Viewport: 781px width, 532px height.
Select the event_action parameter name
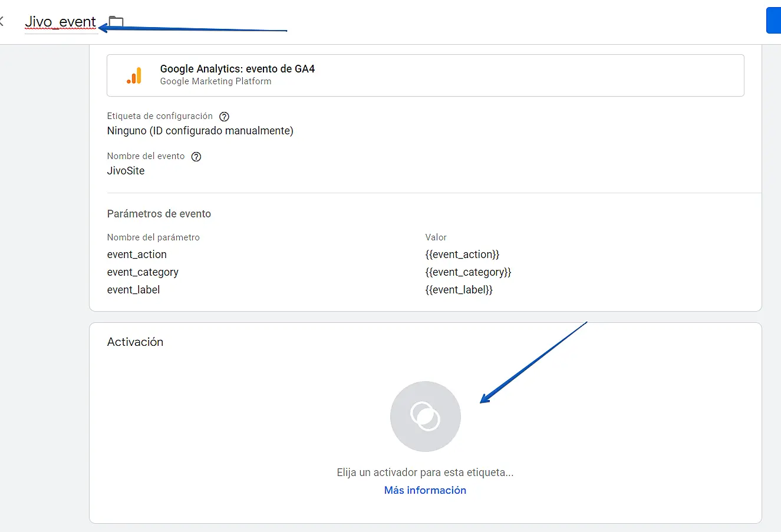(137, 255)
